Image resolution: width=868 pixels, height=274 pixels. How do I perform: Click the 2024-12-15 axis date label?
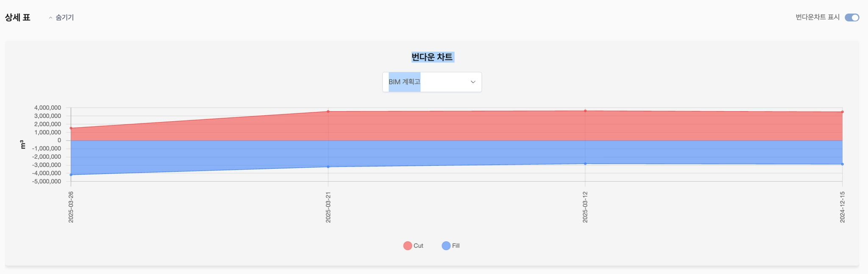(843, 207)
